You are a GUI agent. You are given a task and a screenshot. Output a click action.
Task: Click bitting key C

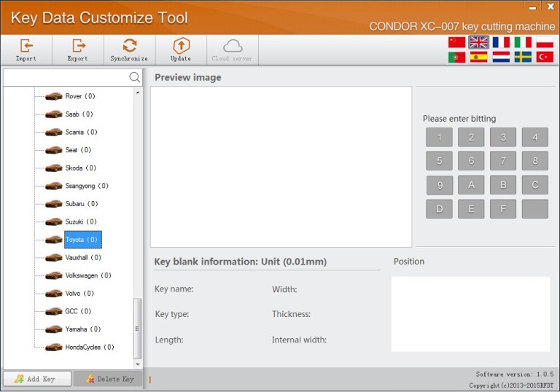coord(535,185)
